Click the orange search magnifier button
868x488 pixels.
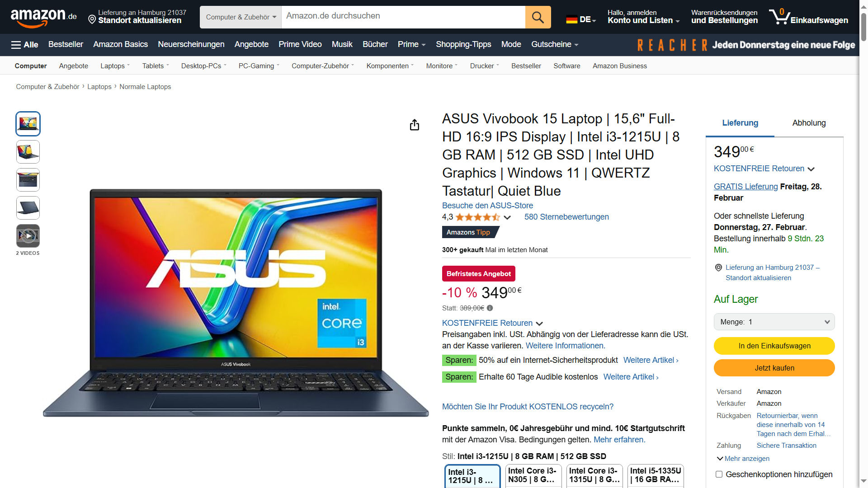(x=538, y=17)
